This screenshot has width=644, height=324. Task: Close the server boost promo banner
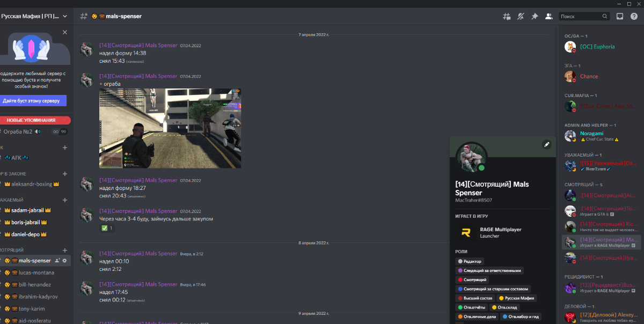coord(65,32)
